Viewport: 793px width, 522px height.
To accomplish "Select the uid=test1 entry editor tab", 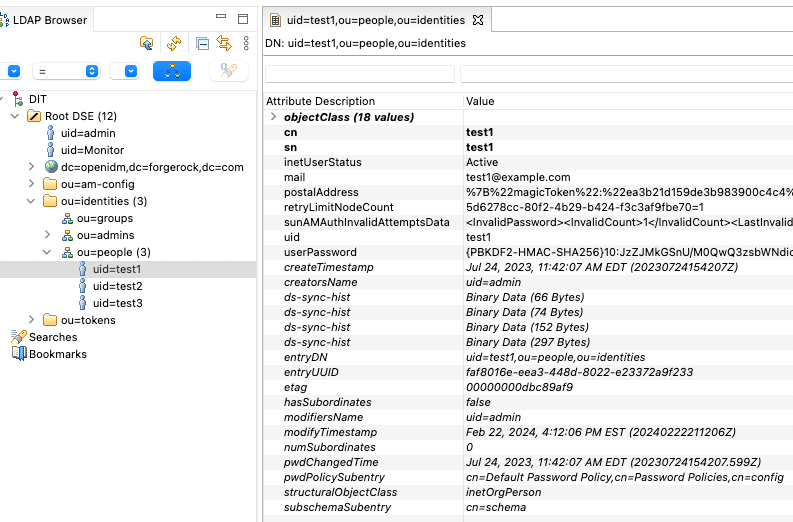I will pyautogui.click(x=375, y=20).
